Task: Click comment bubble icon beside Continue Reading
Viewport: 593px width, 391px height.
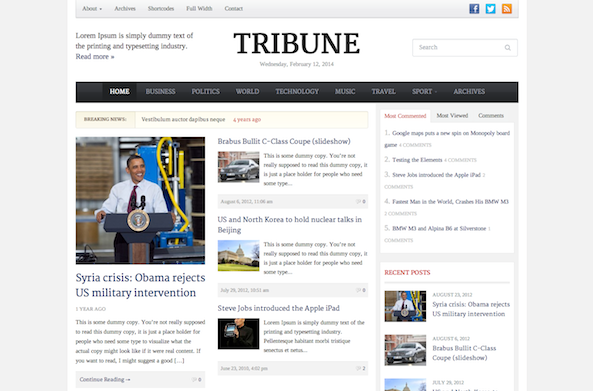Action: (194, 379)
